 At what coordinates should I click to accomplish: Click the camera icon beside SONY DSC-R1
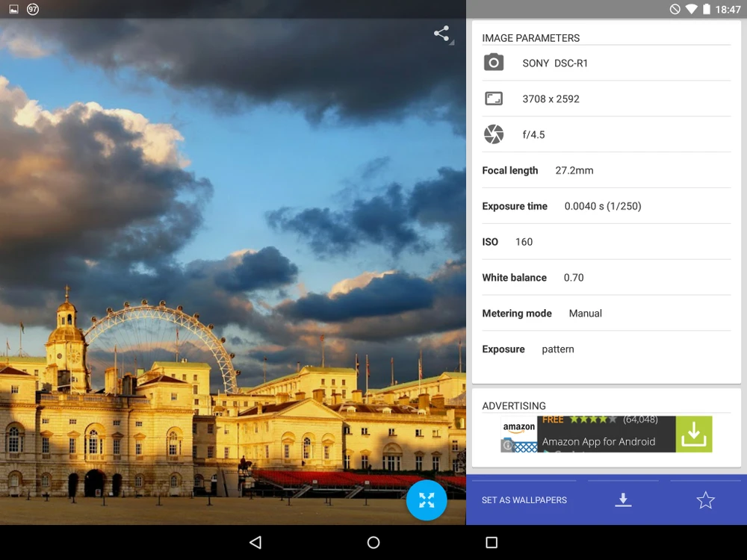tap(494, 63)
